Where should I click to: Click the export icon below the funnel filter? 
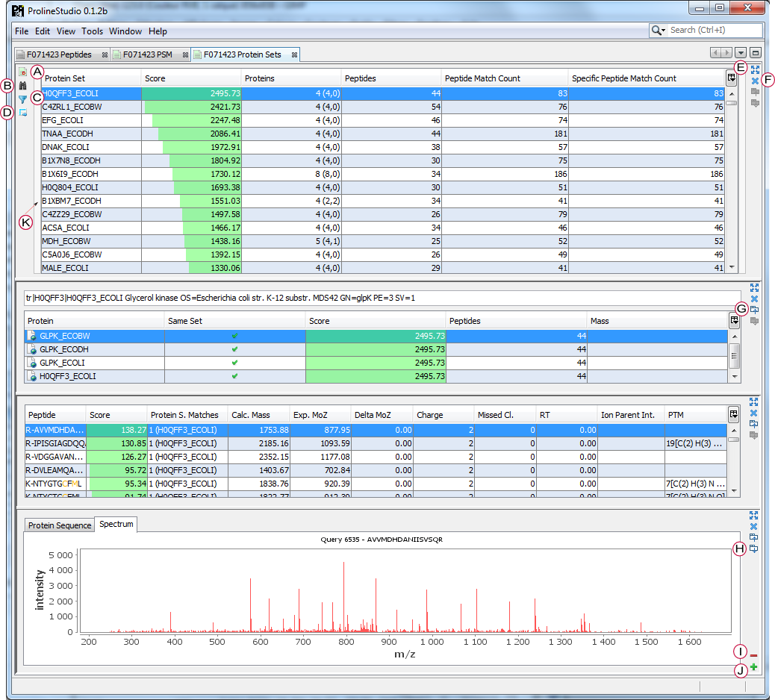23,113
